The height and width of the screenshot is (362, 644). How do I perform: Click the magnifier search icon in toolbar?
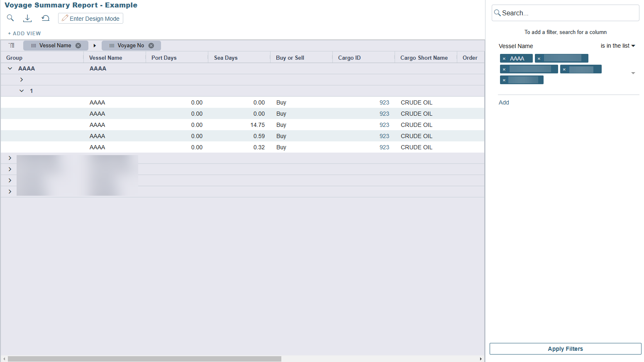(x=10, y=18)
